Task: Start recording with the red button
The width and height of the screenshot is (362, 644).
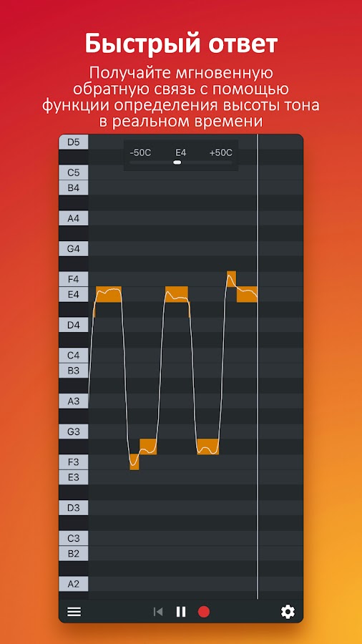Action: [204, 612]
